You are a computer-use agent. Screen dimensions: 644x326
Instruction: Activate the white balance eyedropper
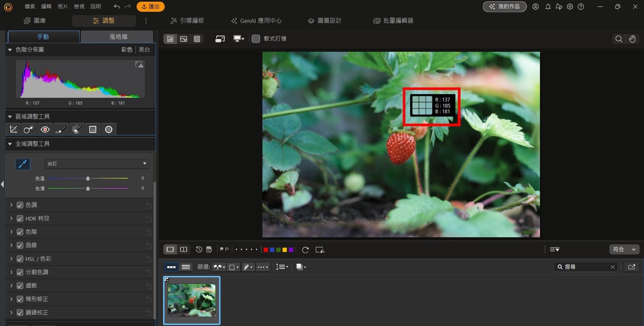click(23, 164)
